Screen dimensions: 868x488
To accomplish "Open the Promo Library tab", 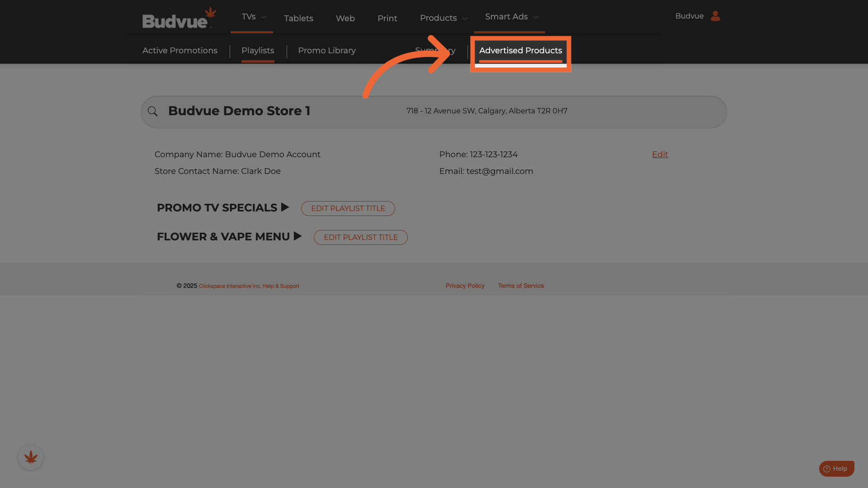I will (326, 51).
